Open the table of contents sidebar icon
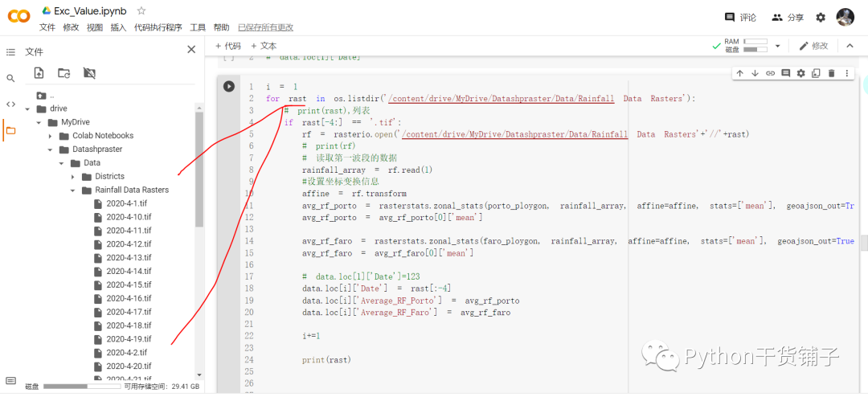The image size is (868, 397). tap(10, 52)
